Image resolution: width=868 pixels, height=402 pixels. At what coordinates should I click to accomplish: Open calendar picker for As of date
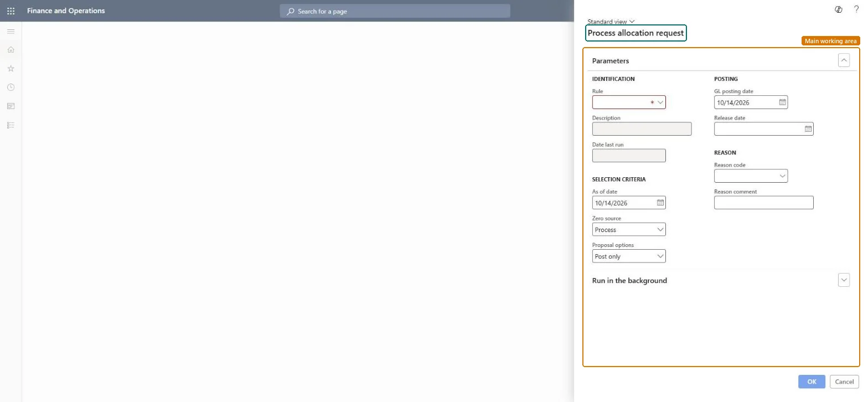(660, 203)
